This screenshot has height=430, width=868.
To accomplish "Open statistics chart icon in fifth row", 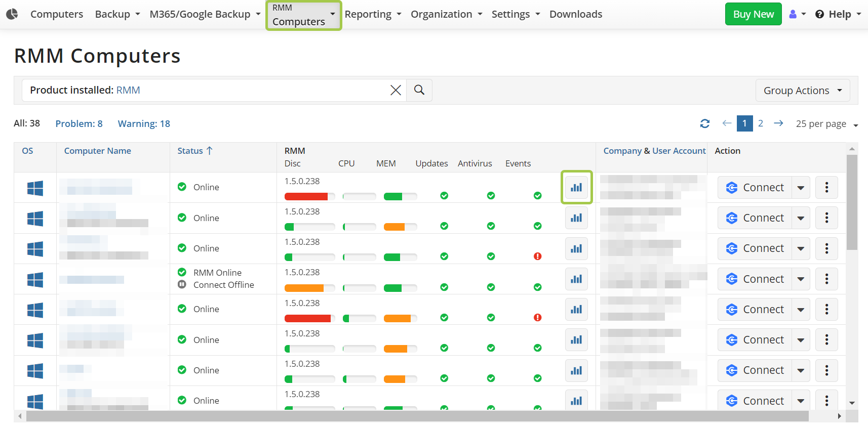I will [576, 309].
